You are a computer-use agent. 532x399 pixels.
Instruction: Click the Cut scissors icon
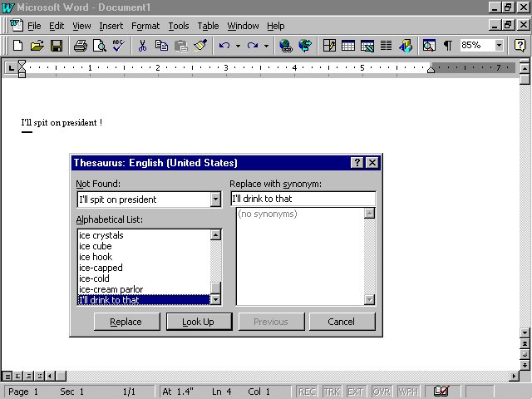pos(142,46)
